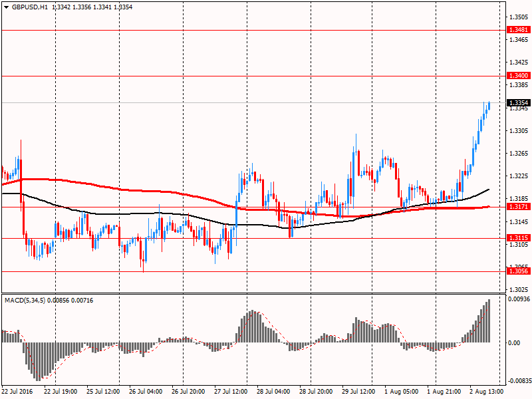532x399 pixels.
Task: Click the MACD(5,34,5) indicator label
Action: 26,301
